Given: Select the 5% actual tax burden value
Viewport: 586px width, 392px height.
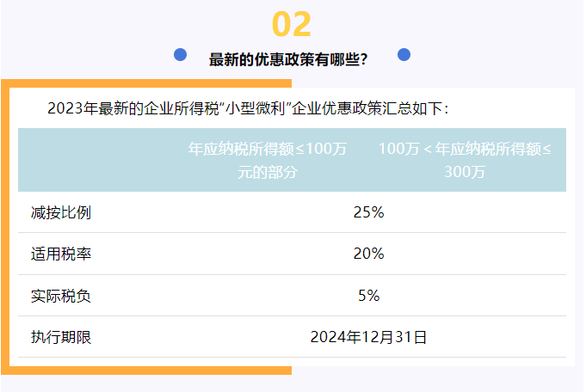Looking at the screenshot, I should coord(368,296).
